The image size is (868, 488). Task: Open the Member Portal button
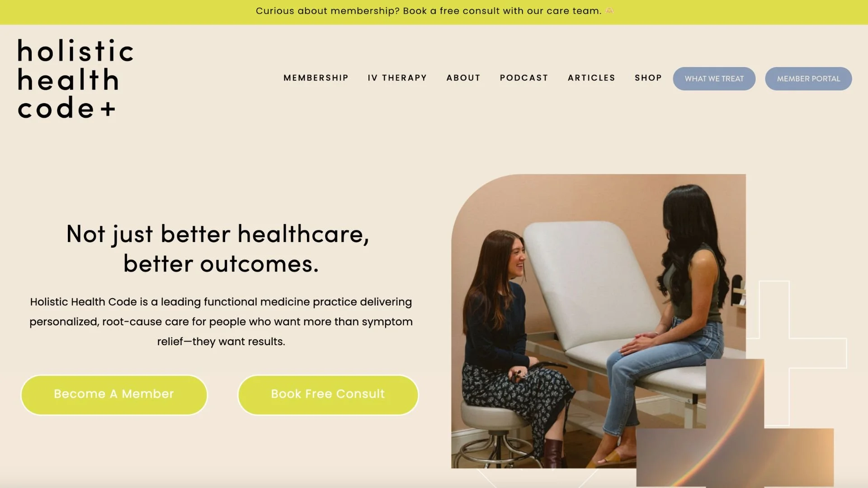point(808,79)
